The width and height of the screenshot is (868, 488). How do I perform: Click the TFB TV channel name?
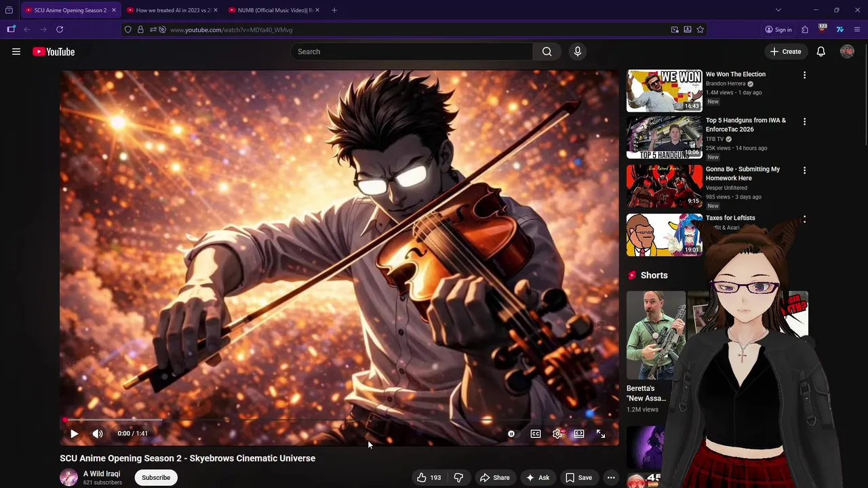coord(715,139)
